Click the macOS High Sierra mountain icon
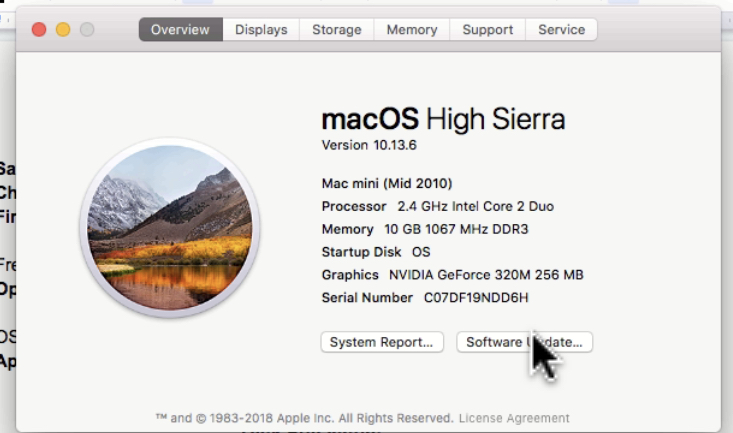The height and width of the screenshot is (433, 733). tap(170, 228)
